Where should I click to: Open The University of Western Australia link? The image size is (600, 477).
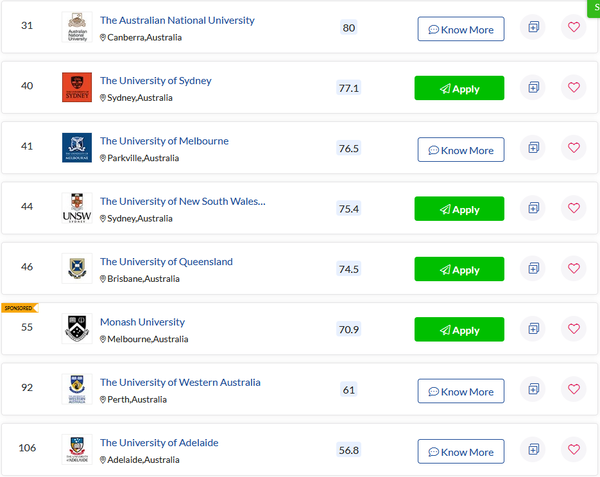[180, 382]
